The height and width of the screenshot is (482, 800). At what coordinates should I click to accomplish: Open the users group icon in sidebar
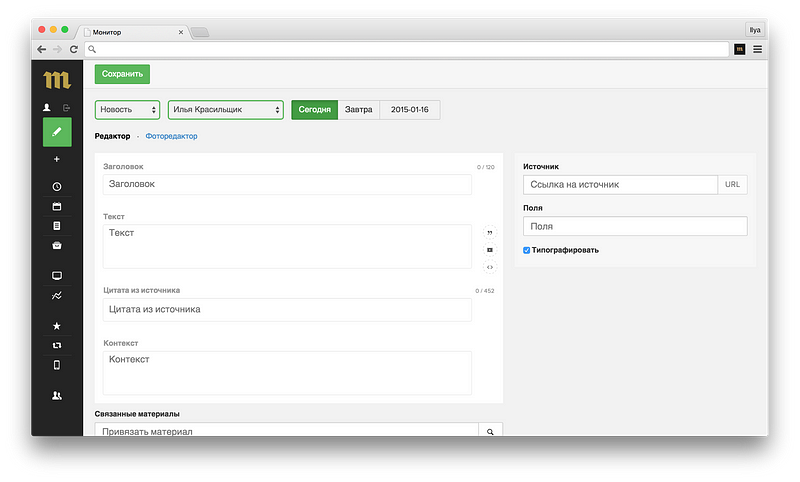[57, 395]
